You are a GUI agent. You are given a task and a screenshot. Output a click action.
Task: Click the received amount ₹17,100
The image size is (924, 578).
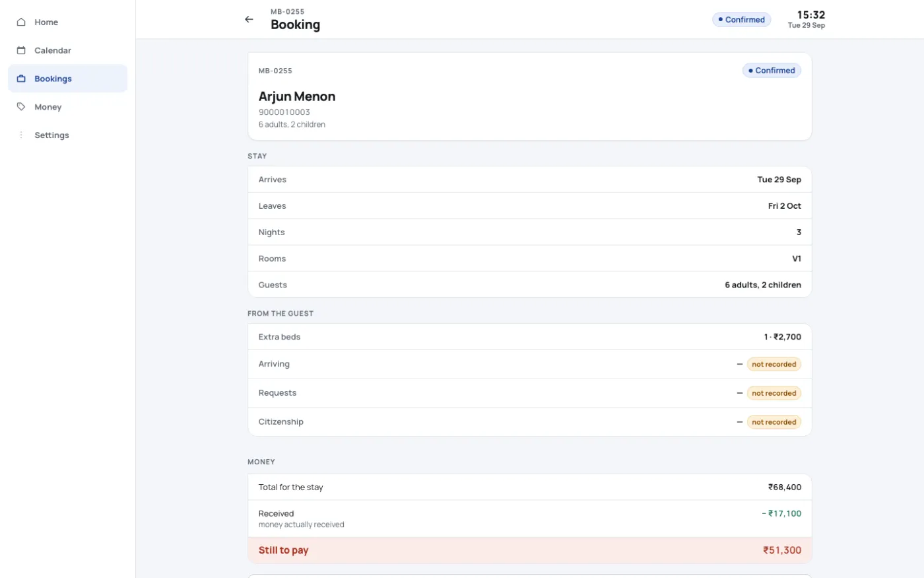tap(782, 513)
